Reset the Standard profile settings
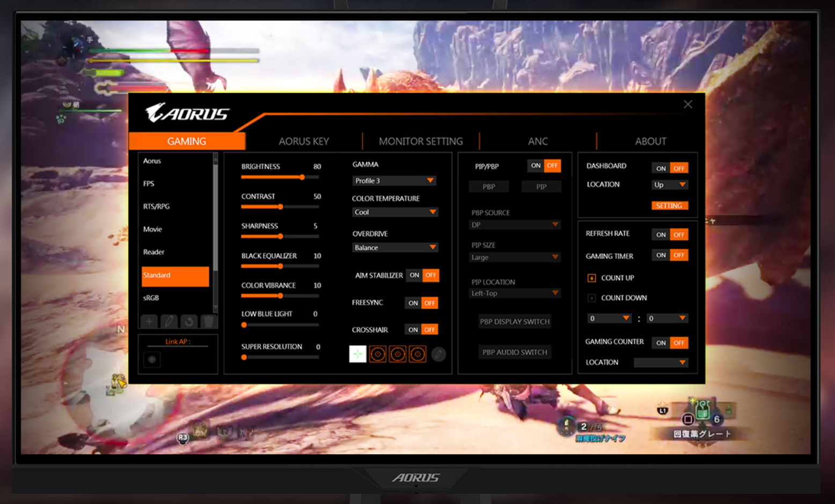 coord(188,321)
